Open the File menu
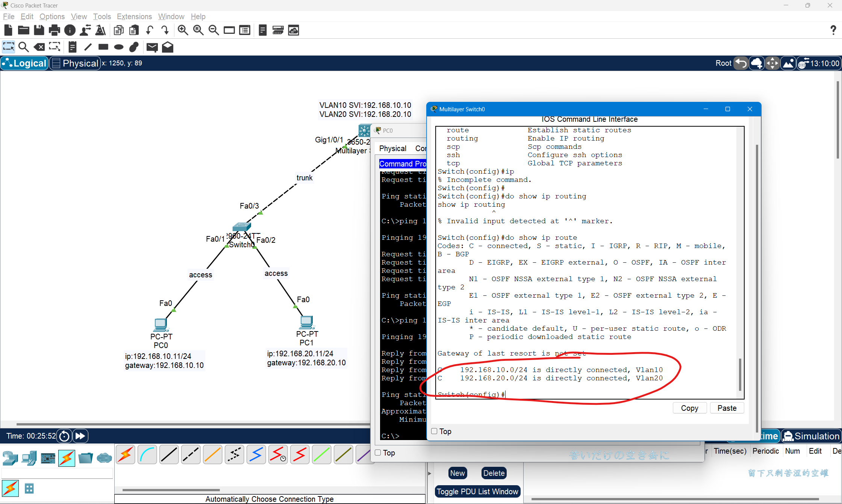842x504 pixels. (9, 17)
